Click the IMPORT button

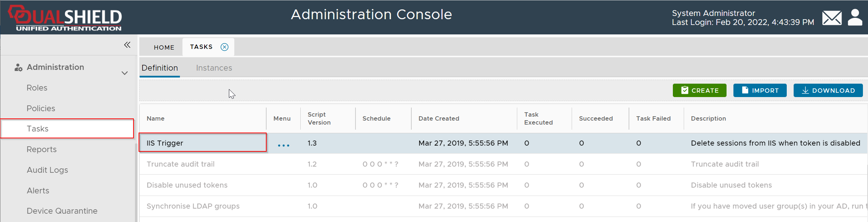tap(760, 91)
